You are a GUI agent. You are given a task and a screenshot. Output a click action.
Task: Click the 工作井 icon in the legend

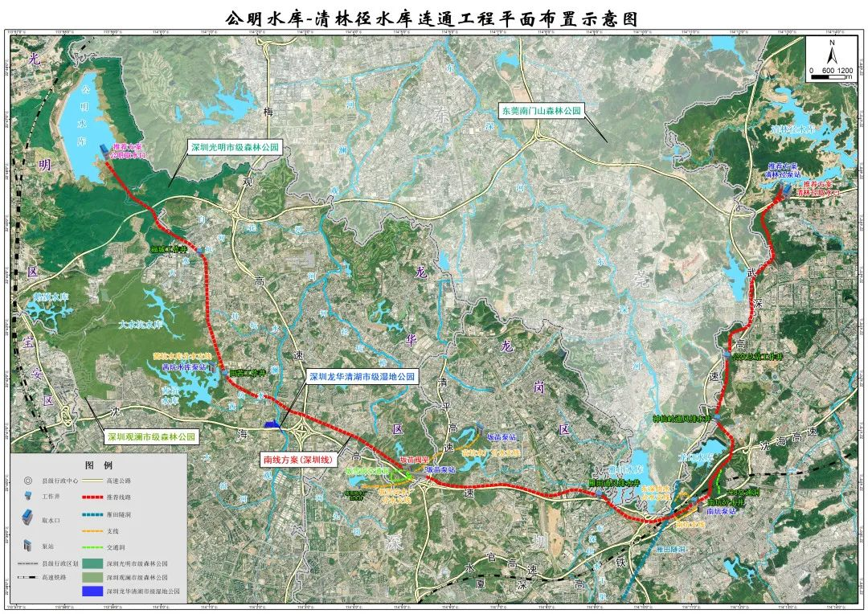point(28,496)
